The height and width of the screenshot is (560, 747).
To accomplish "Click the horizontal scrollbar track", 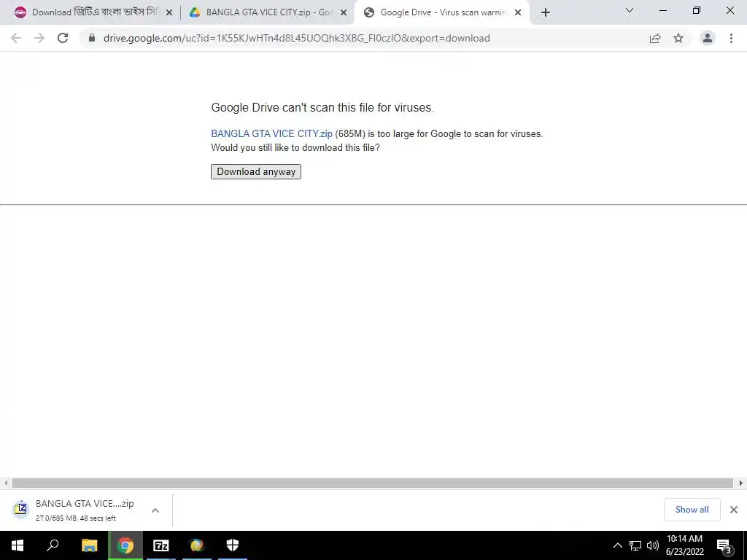I will (373, 483).
